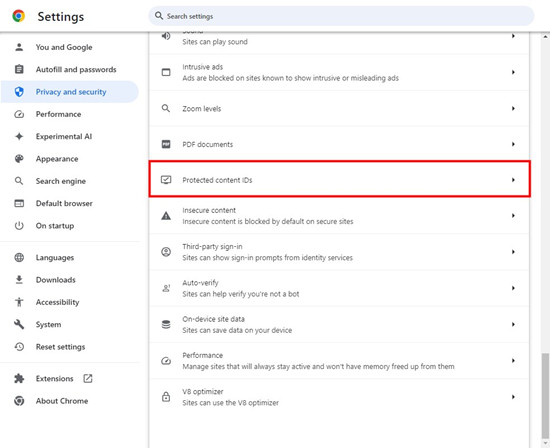Open Languages settings

click(69, 258)
